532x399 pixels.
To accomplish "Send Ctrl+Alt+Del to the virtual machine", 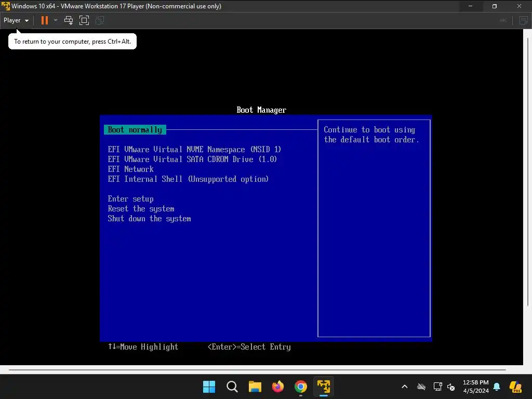I will tap(69, 20).
